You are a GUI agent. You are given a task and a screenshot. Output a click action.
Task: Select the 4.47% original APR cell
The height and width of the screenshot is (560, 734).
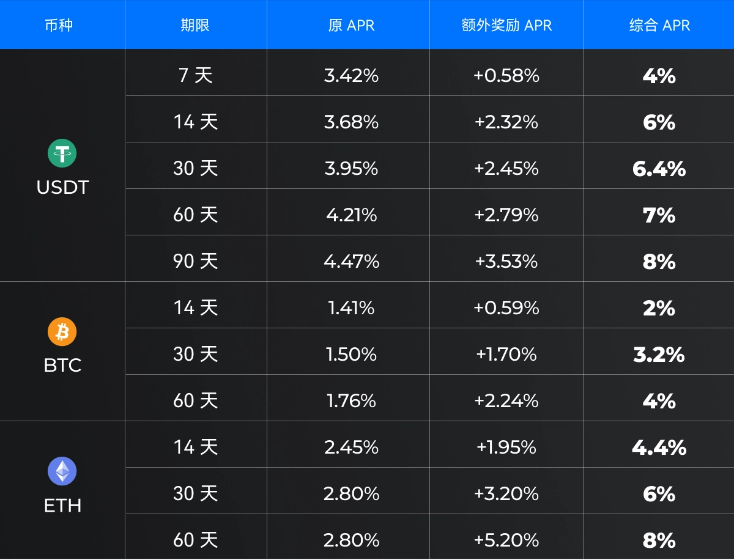351,262
